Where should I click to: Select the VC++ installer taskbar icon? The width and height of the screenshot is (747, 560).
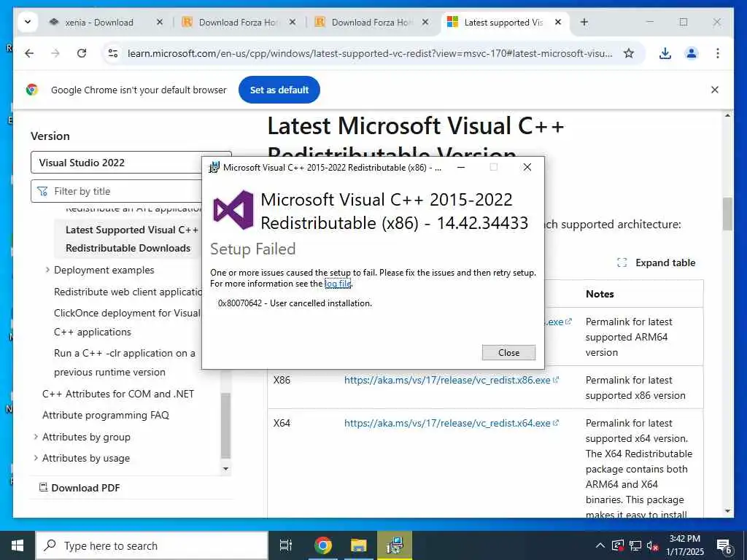(x=395, y=545)
